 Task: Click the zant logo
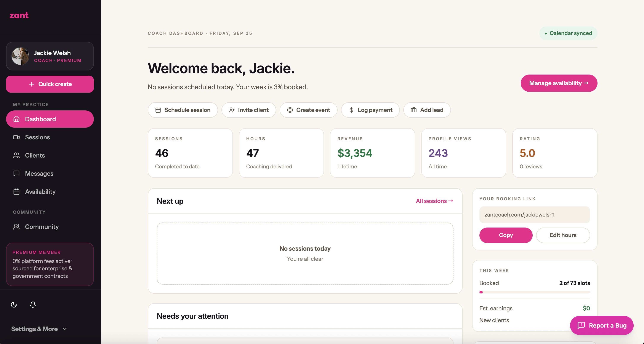point(19,16)
